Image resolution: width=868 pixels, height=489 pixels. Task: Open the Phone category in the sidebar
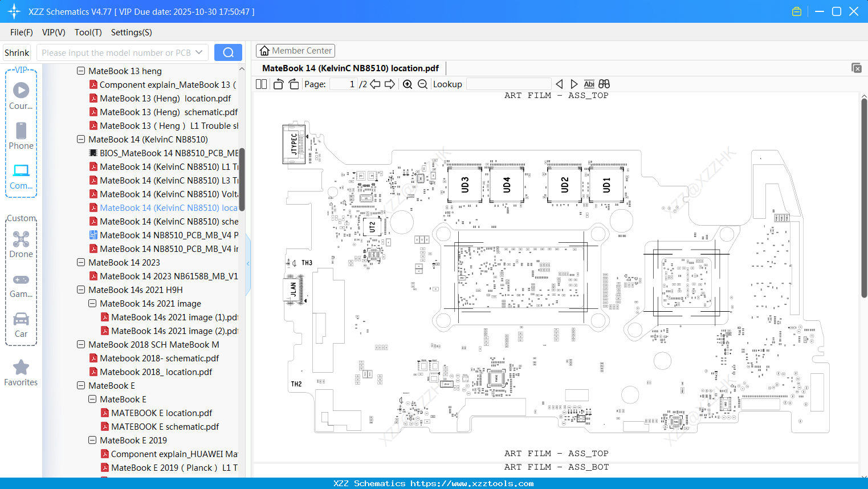(x=21, y=136)
